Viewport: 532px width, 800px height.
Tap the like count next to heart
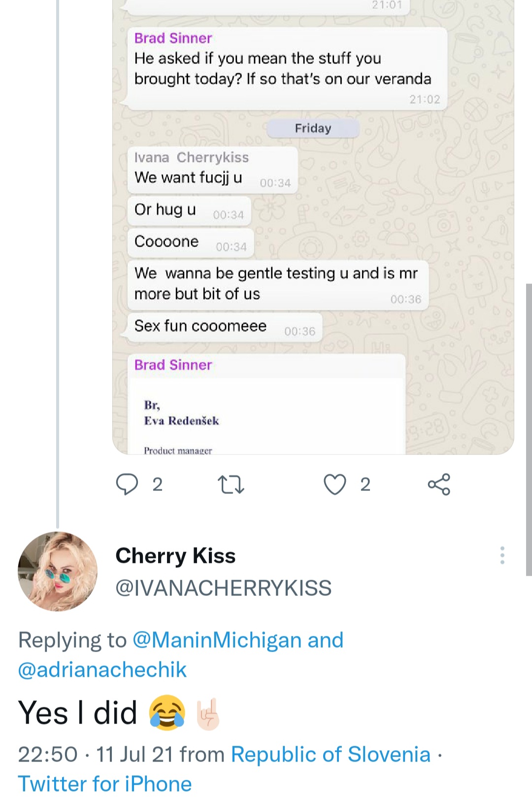pos(365,485)
